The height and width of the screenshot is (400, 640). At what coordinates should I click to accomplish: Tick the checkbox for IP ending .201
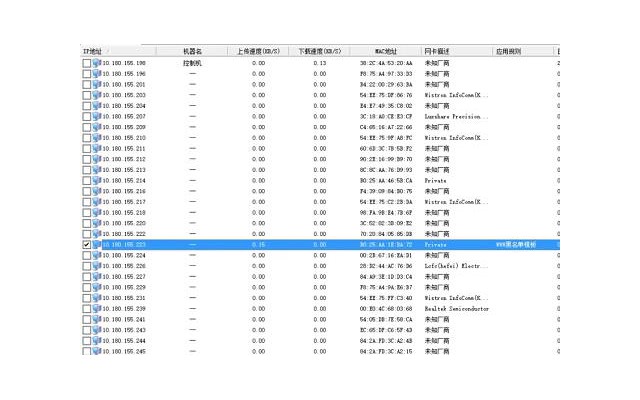click(87, 84)
